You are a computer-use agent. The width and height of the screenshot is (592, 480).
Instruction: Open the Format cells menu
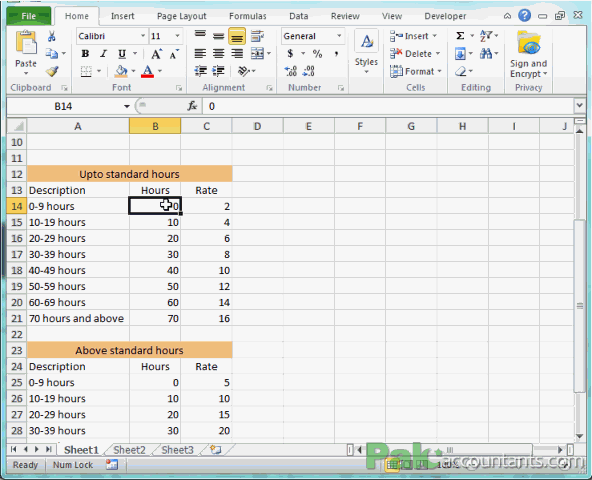coord(415,71)
